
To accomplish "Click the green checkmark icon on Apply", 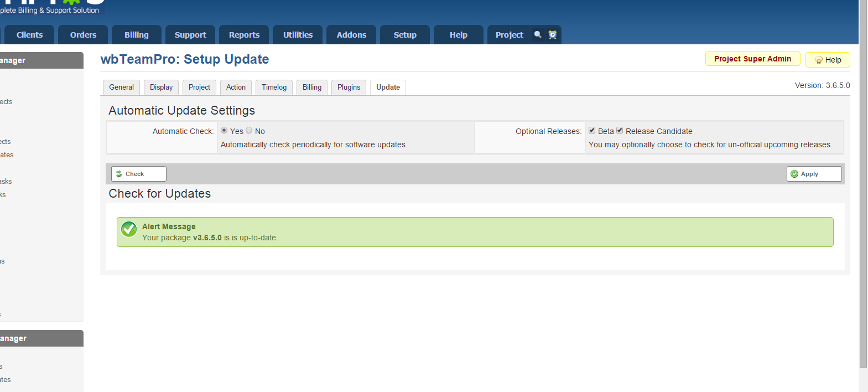I will pyautogui.click(x=794, y=174).
